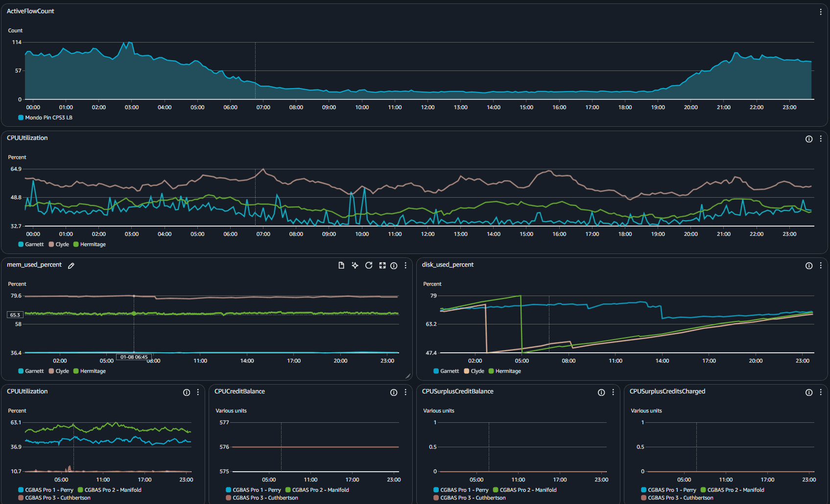Open the CPUSurplusCreditsCharged widget actions menu
This screenshot has width=830, height=504.
(821, 392)
